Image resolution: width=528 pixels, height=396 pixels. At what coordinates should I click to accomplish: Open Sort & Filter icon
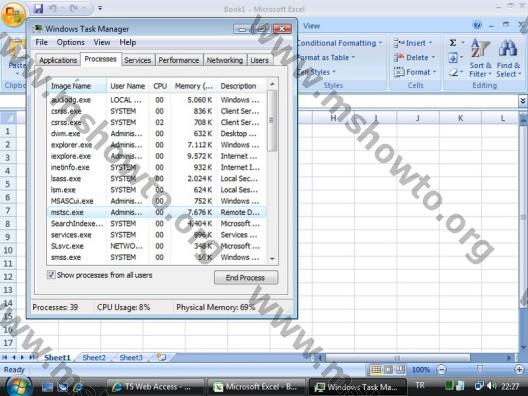[x=480, y=58]
